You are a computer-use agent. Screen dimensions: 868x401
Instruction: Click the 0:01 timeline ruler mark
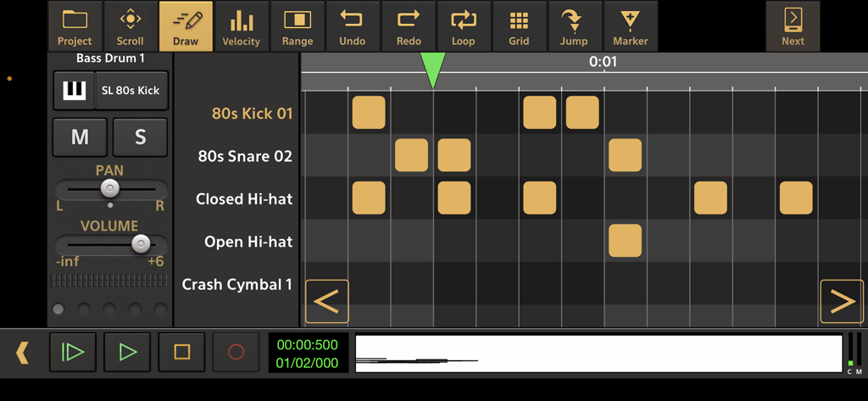pyautogui.click(x=603, y=62)
